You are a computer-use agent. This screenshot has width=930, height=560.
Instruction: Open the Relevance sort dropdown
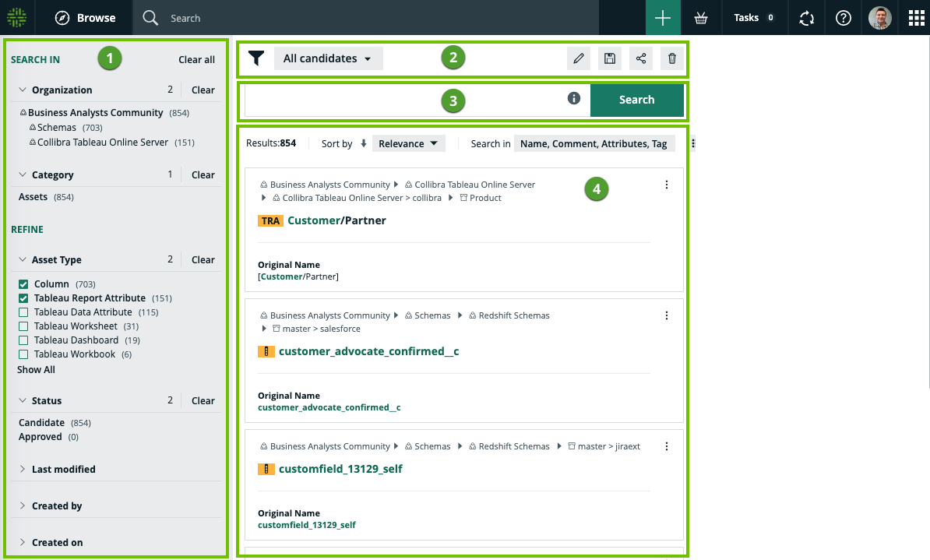408,143
